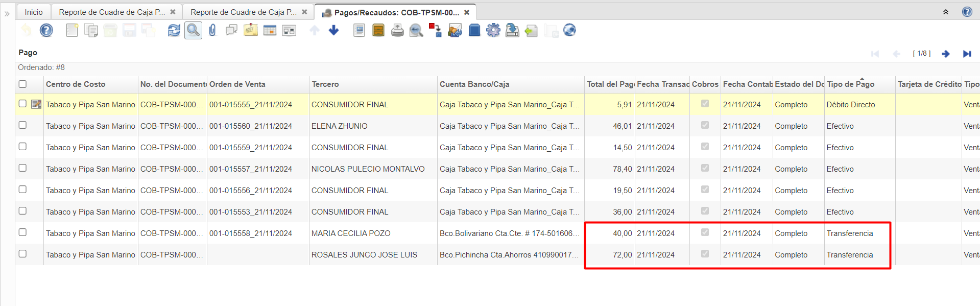
Task: Open the Help question mark in toolbar
Action: [x=46, y=31]
